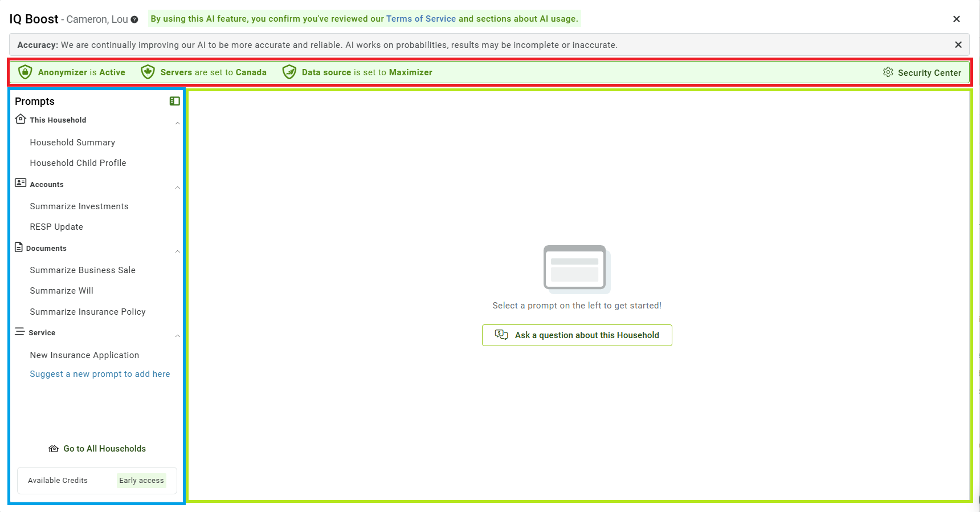Viewport: 980px width, 512px height.
Task: Click the Early access credits badge
Action: click(x=141, y=481)
